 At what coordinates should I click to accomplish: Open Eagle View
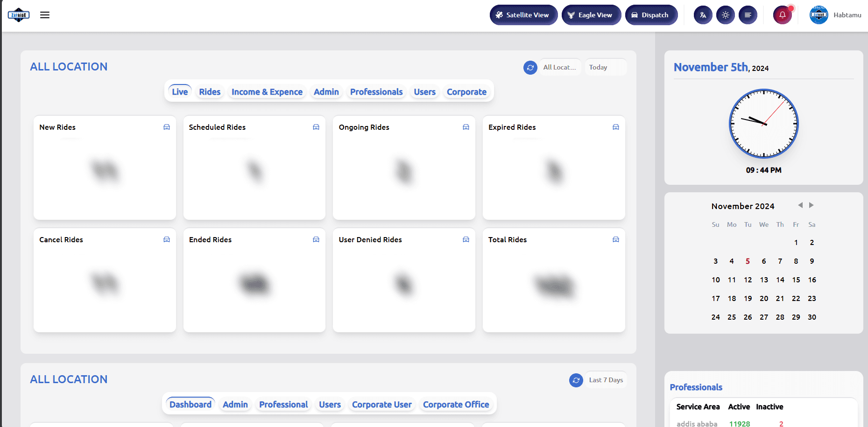point(591,15)
